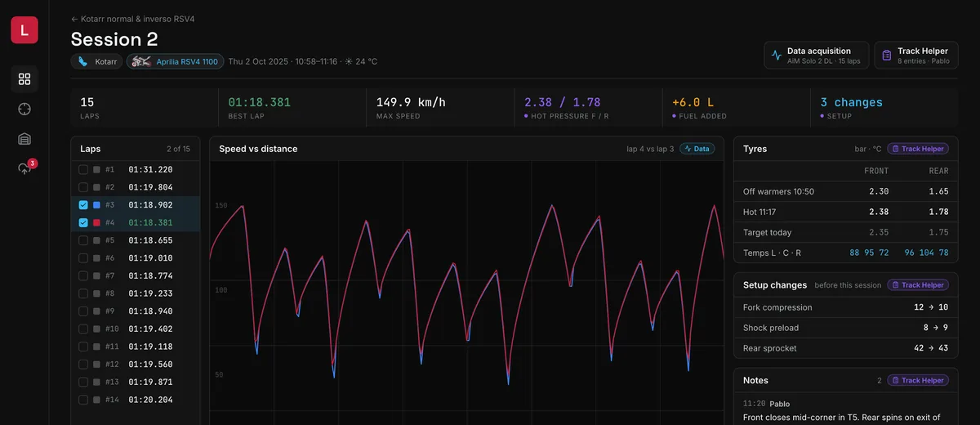980x425 pixels.
Task: Click inside the Speed vs distance chart
Action: point(466,293)
